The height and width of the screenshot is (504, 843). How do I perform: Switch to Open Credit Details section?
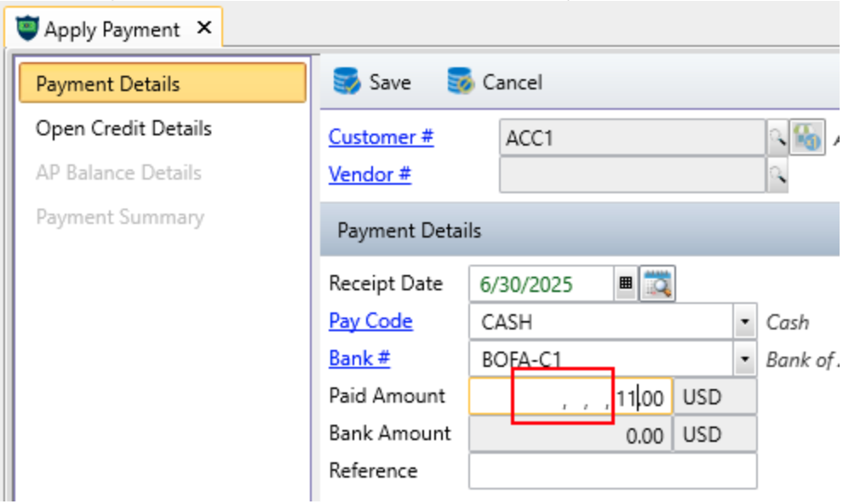tap(123, 129)
